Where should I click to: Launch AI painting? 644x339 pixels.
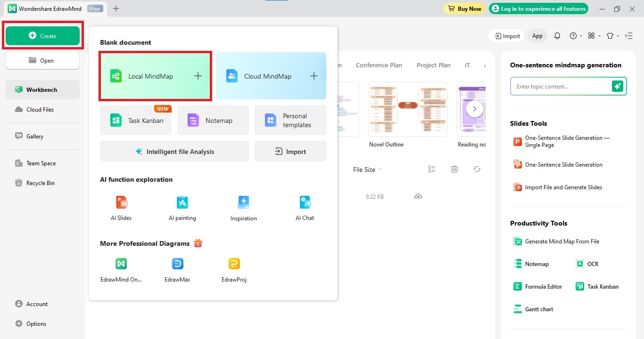[x=182, y=208]
